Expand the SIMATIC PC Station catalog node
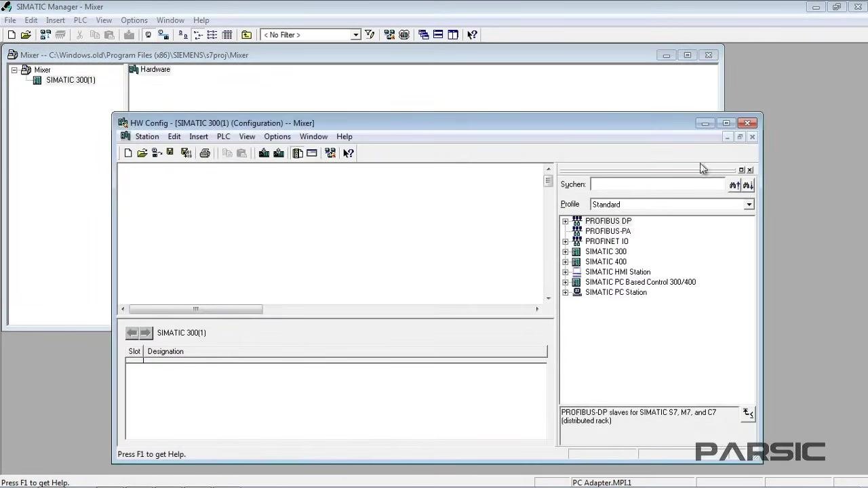The image size is (868, 488). [566, 292]
